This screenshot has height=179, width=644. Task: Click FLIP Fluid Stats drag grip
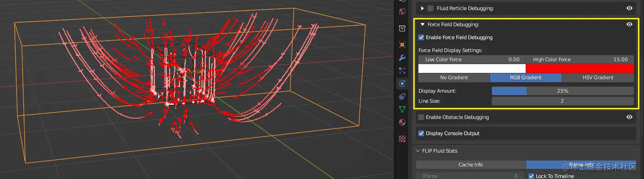pyautogui.click(x=634, y=151)
